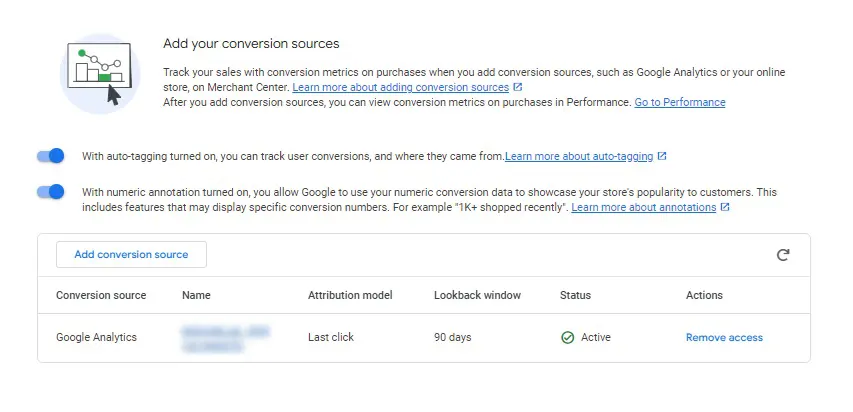This screenshot has width=853, height=412.
Task: Remove access for Google Analytics source
Action: tap(724, 337)
